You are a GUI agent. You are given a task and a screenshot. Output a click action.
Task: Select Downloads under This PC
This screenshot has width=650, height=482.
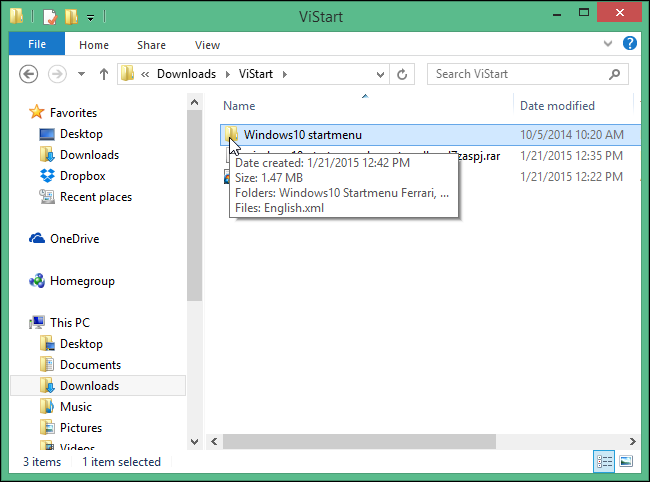(x=98, y=385)
